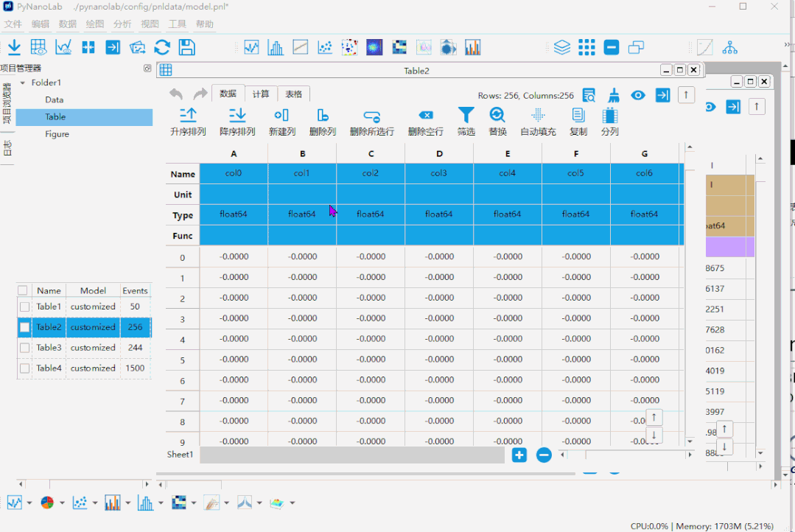Click the 删除所选行 delete selected rows icon
This screenshot has width=795, height=532.
click(x=371, y=116)
